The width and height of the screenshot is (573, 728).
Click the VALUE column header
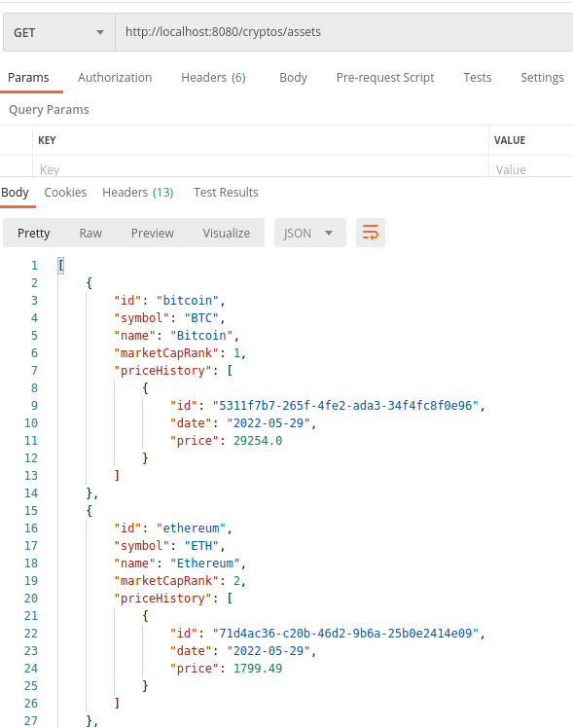[x=510, y=140]
